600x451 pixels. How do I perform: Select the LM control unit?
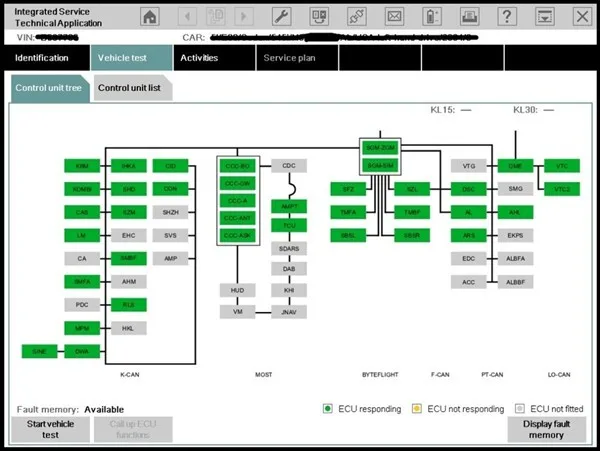tap(82, 235)
